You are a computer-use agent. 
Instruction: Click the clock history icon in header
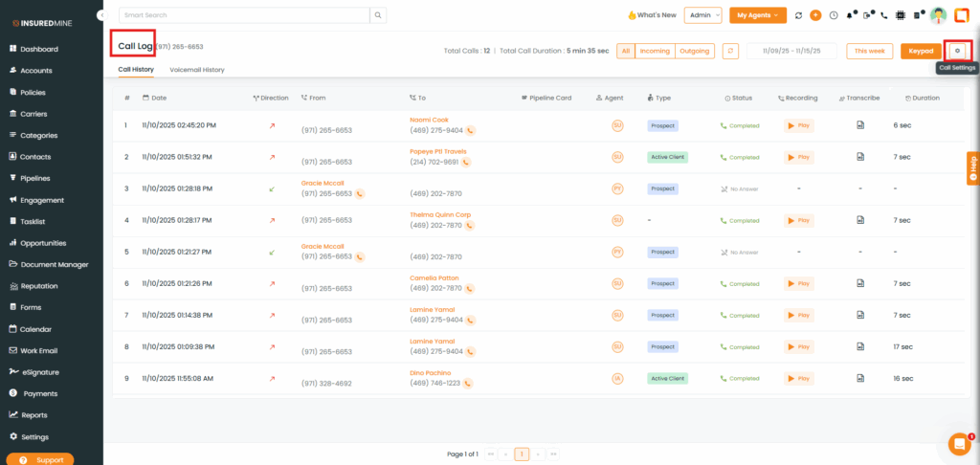(x=833, y=15)
